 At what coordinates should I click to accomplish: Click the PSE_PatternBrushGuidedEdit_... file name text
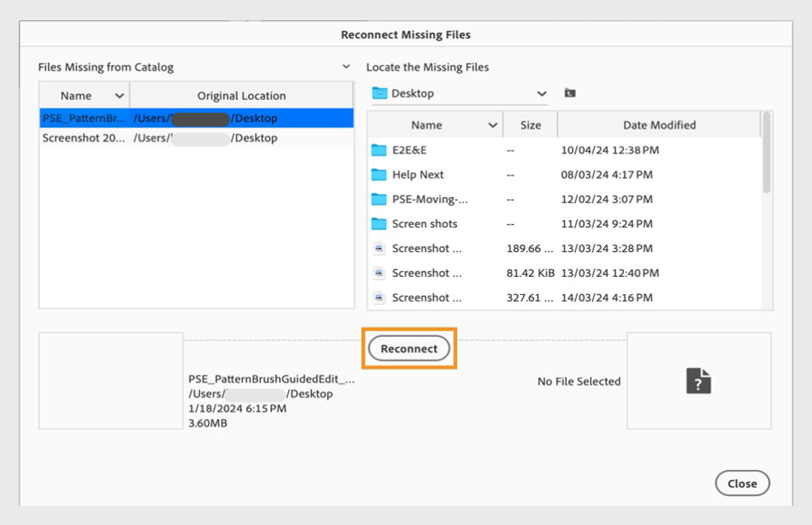point(271,379)
